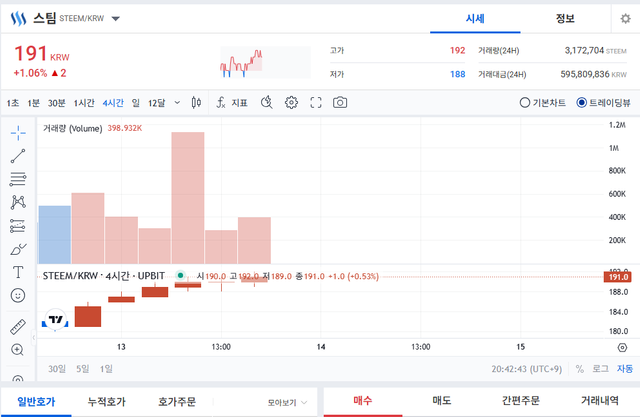Select the trend line drawing tool

tap(18, 156)
